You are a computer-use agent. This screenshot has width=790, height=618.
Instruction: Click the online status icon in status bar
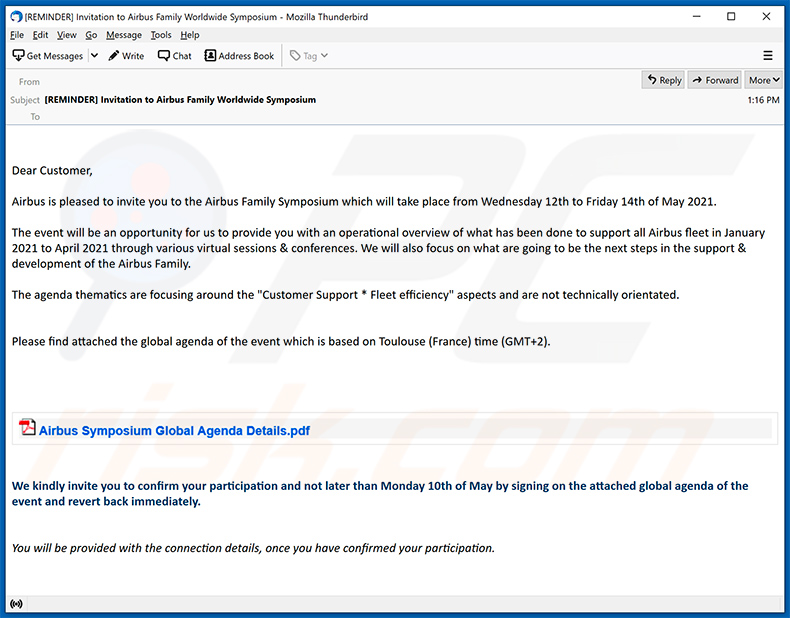click(x=16, y=603)
